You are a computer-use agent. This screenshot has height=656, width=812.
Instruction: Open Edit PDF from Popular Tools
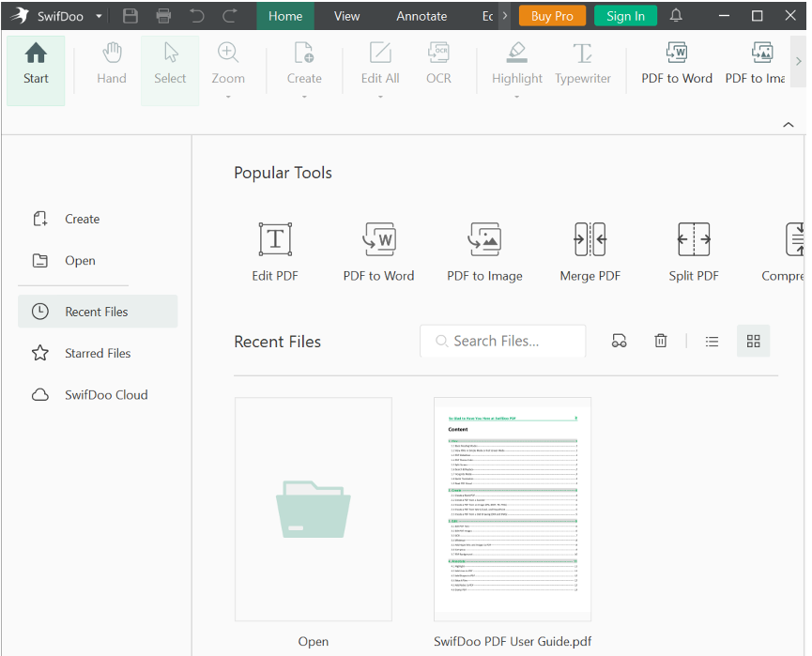(275, 252)
